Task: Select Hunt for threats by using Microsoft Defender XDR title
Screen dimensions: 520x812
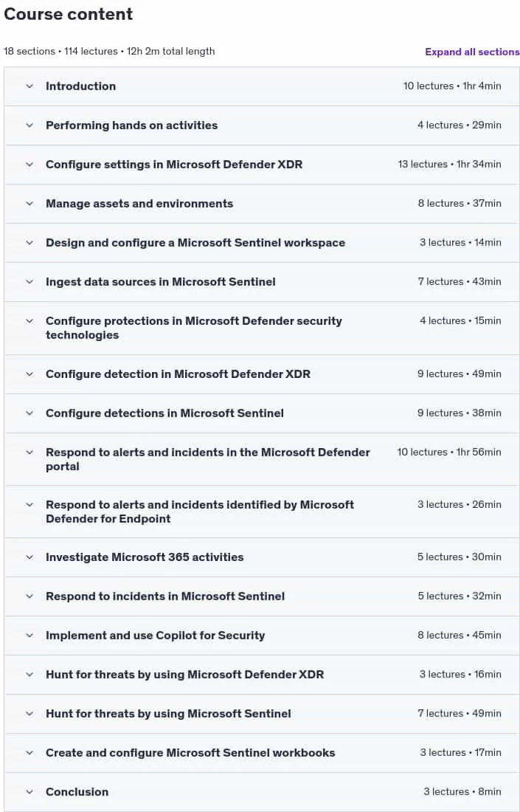Action: [184, 674]
